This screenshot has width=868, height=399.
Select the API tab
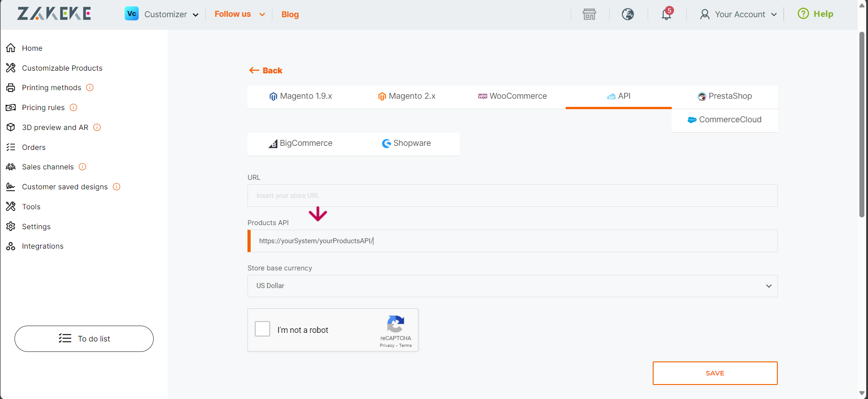coord(619,96)
